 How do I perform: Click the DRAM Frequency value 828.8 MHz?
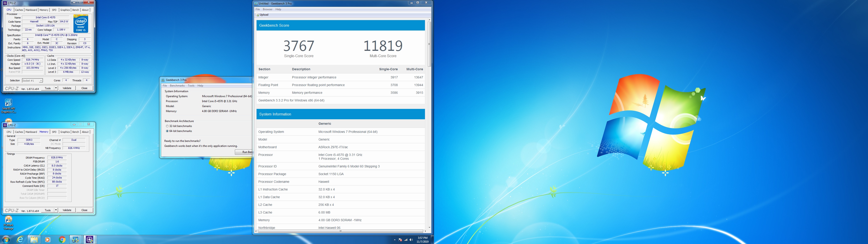[57, 158]
